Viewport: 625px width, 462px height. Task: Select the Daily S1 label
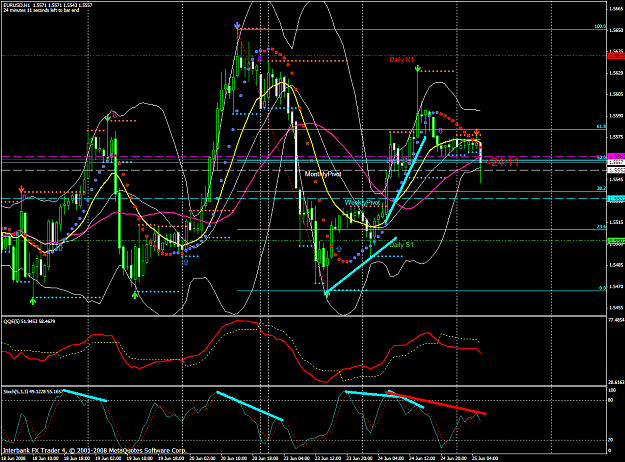[x=401, y=245]
